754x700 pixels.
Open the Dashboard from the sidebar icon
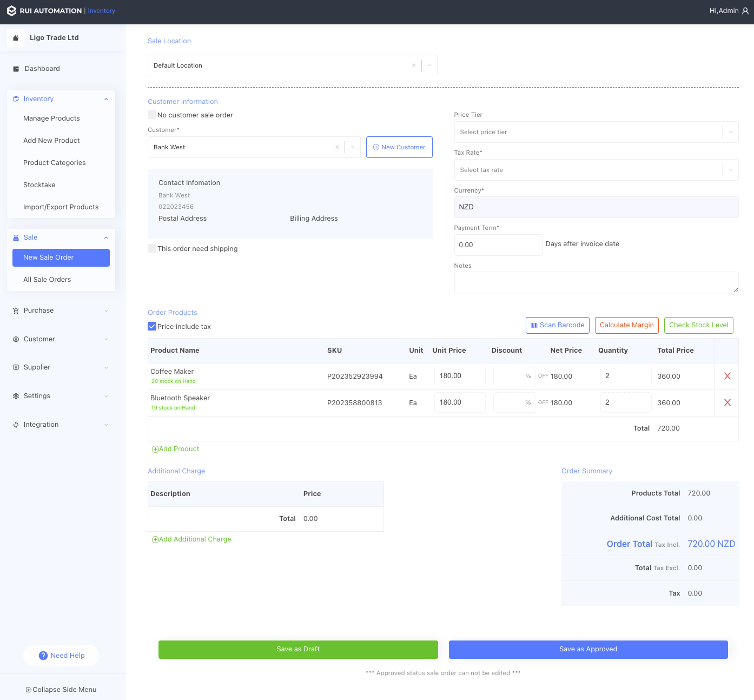point(15,68)
